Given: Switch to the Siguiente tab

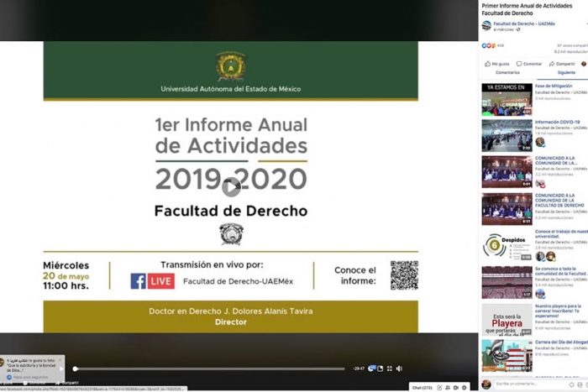Looking at the screenshot, I should click(566, 72).
